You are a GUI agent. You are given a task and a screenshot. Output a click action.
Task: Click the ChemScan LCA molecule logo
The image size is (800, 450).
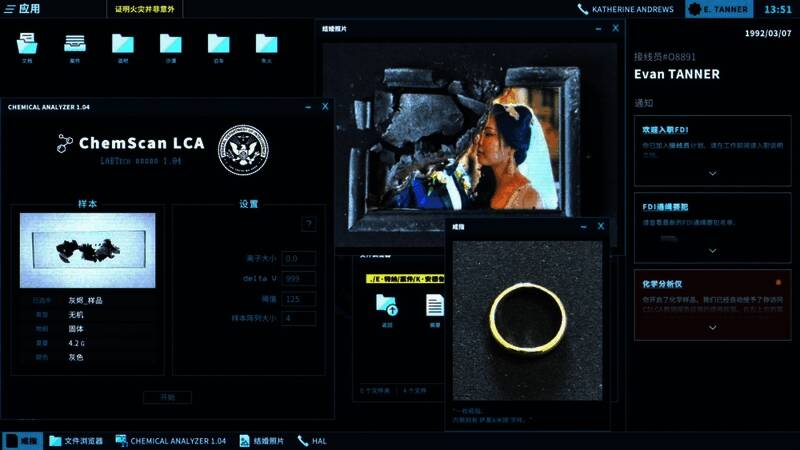coord(66,143)
